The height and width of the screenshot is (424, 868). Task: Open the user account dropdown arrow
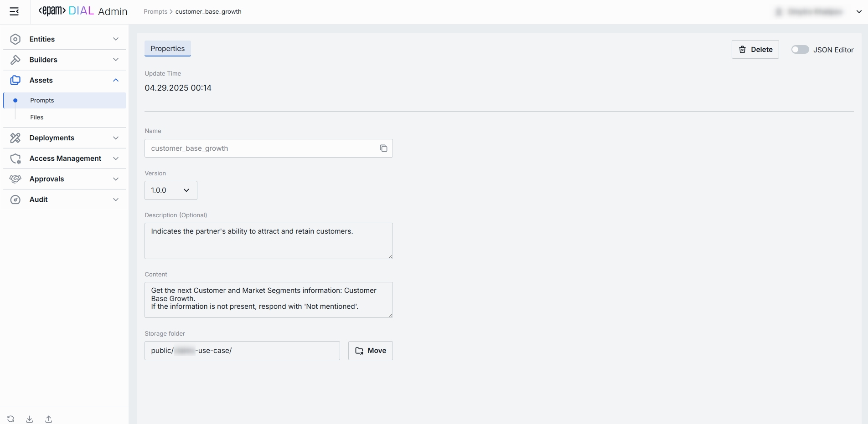(x=859, y=12)
